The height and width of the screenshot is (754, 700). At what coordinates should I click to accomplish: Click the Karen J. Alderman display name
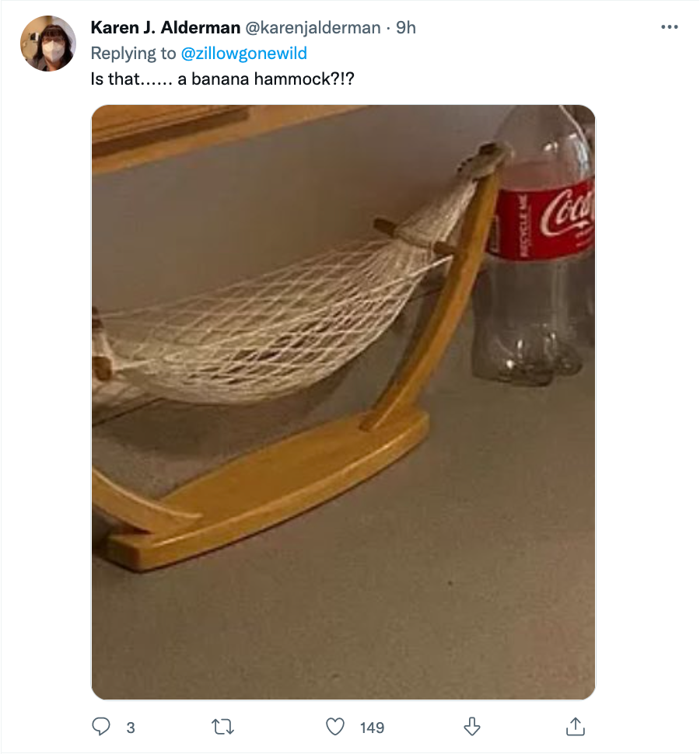(x=166, y=27)
